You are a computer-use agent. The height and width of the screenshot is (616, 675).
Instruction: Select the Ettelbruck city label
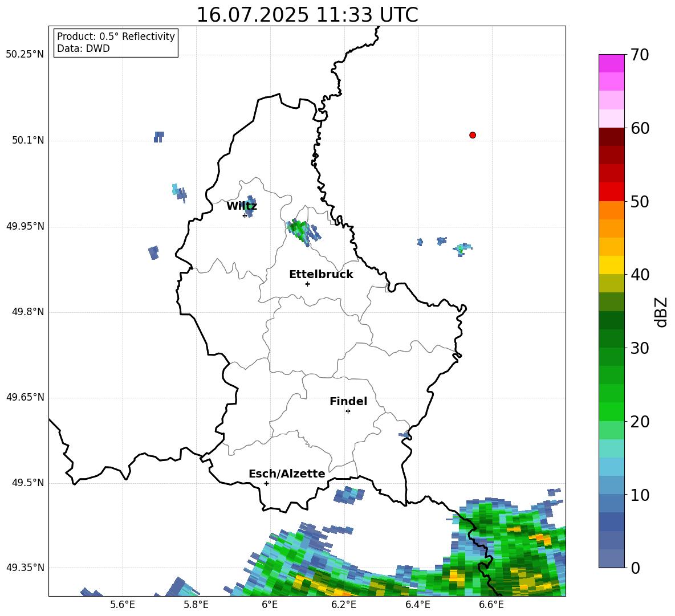click(x=321, y=275)
